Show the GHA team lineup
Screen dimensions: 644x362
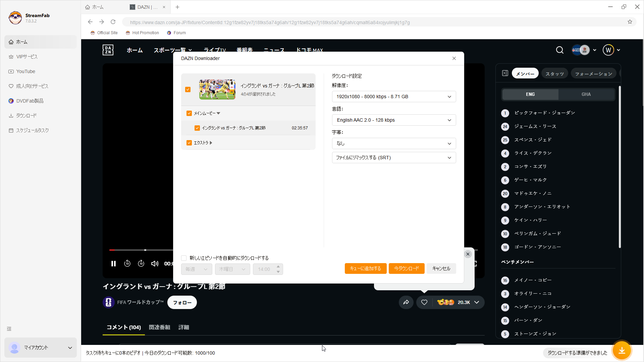click(x=586, y=94)
